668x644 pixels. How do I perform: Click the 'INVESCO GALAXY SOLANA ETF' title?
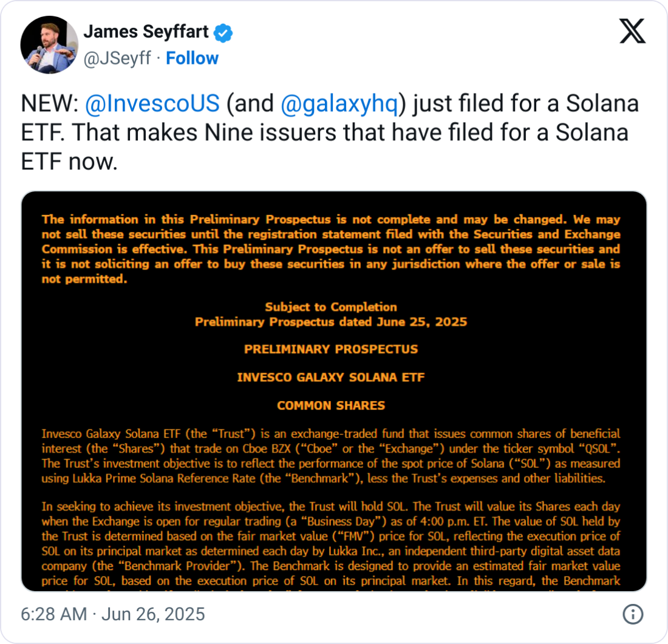click(x=331, y=377)
